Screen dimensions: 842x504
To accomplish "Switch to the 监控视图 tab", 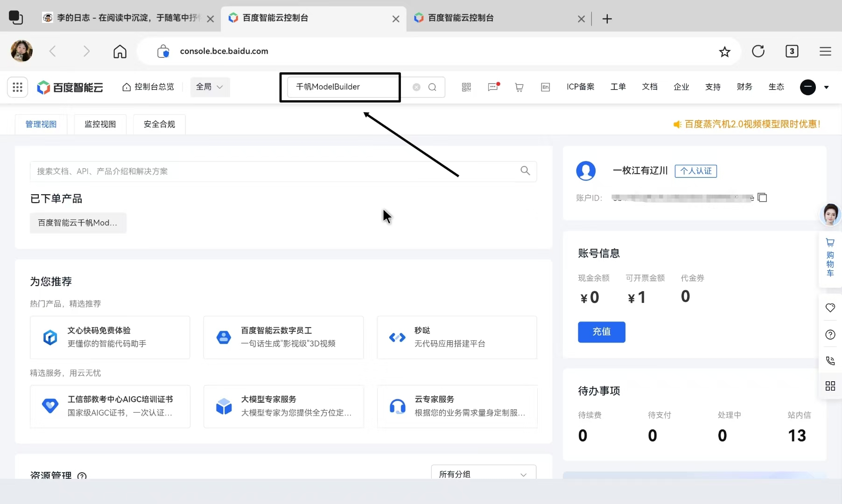I will pos(100,124).
